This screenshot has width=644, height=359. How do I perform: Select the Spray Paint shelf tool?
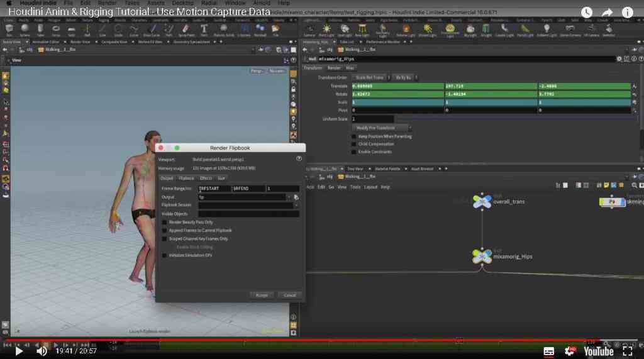[x=186, y=29]
